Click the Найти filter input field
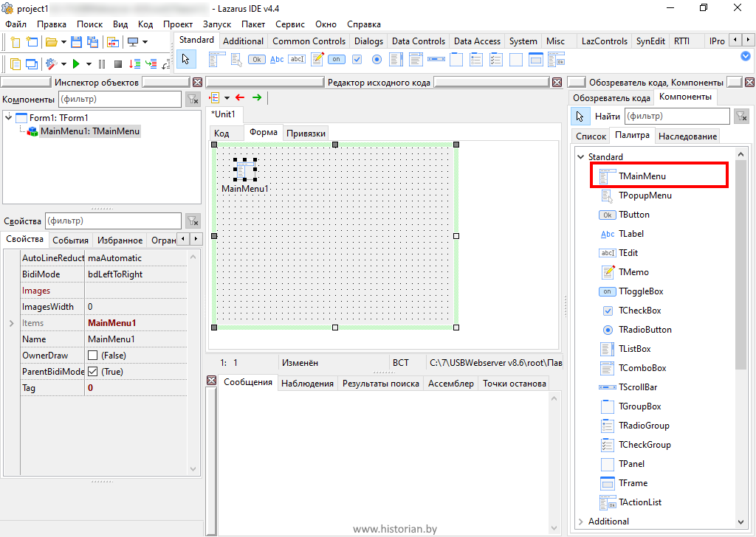Viewport: 756px width, 537px height. click(x=677, y=116)
